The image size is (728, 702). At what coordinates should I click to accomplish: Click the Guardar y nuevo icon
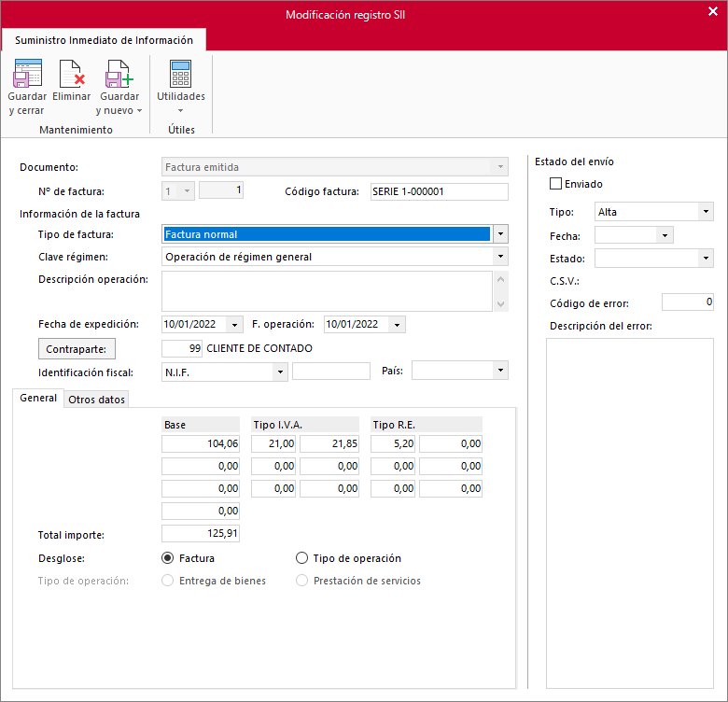[119, 74]
